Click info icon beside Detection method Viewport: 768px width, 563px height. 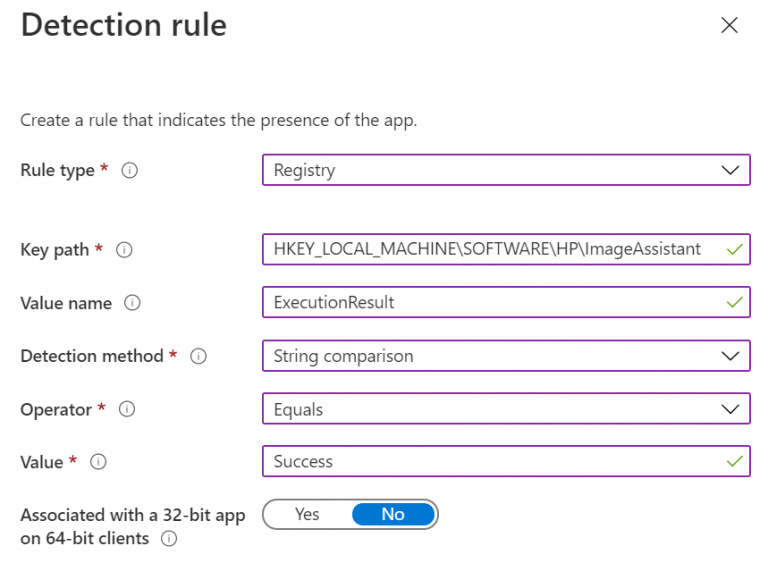(x=198, y=356)
